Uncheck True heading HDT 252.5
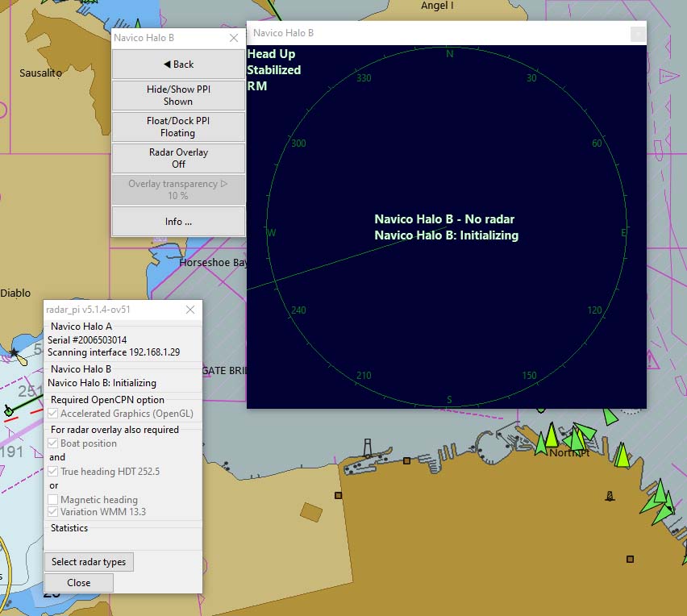687x616 pixels. coord(54,471)
